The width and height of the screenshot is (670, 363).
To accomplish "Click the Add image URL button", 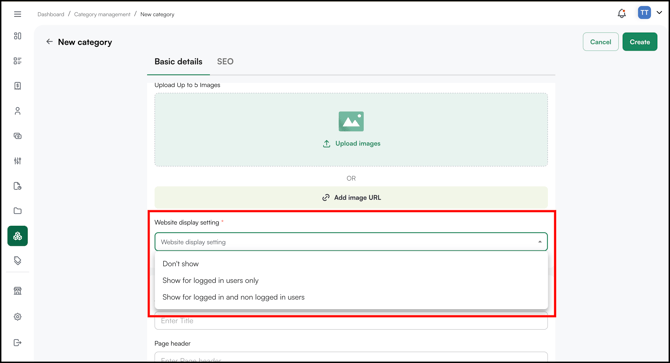I will [351, 197].
